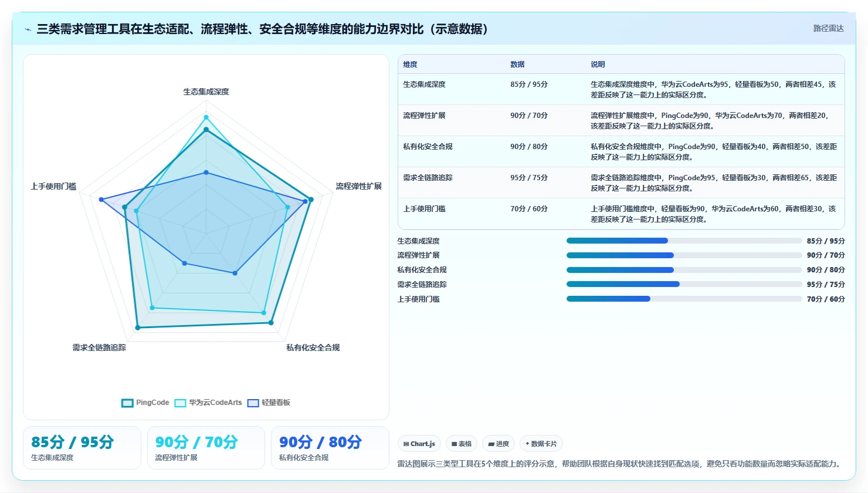Click the lightning icon before the title

coord(28,29)
